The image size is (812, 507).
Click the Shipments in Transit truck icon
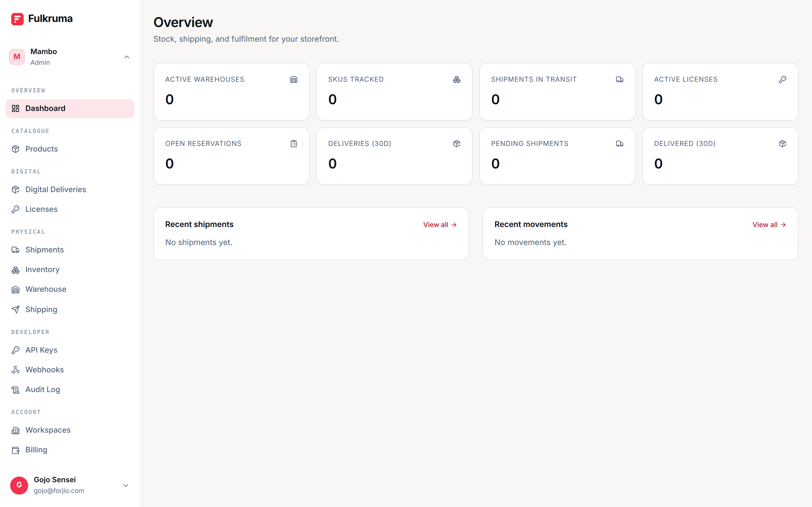620,79
